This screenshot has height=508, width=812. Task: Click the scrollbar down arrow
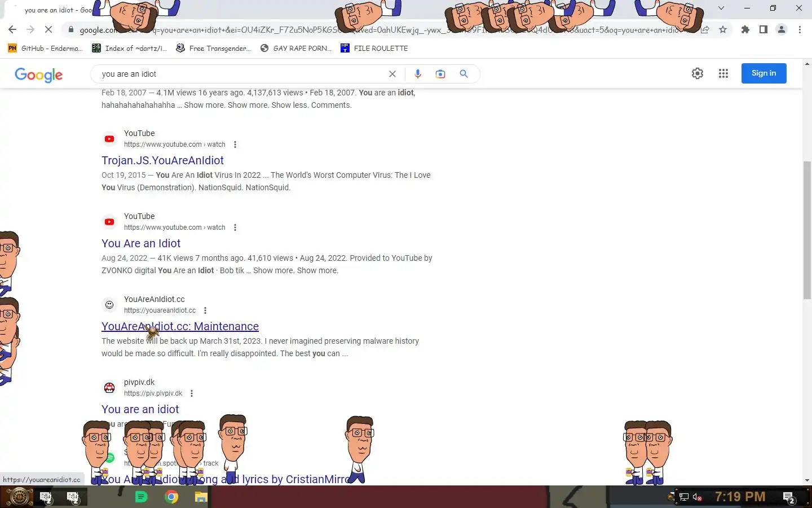coord(807,480)
